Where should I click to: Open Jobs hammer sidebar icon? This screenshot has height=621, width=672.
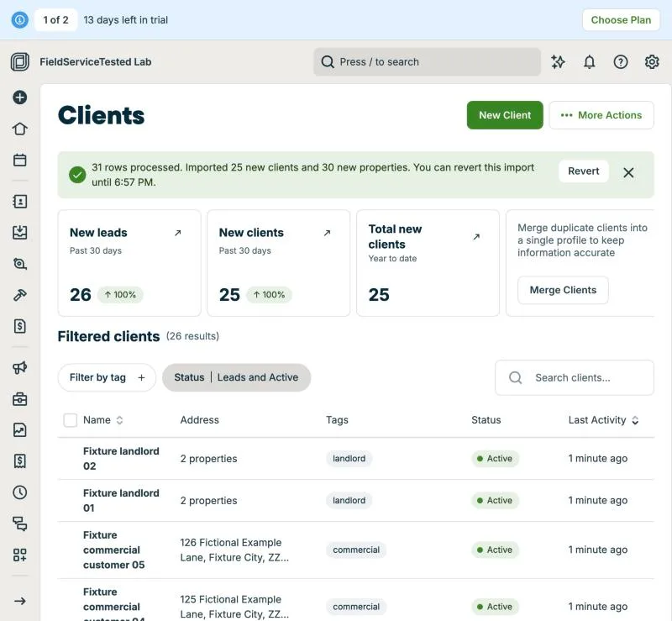[x=19, y=295]
